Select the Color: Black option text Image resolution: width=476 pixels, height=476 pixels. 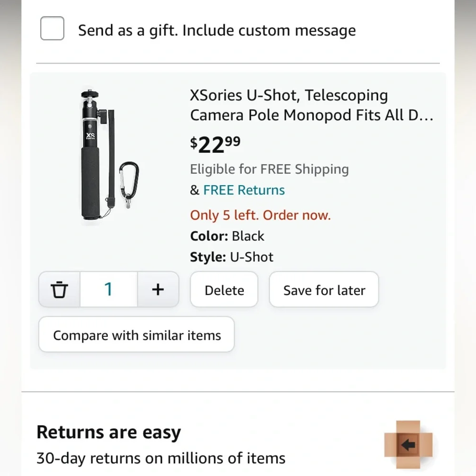tap(227, 236)
